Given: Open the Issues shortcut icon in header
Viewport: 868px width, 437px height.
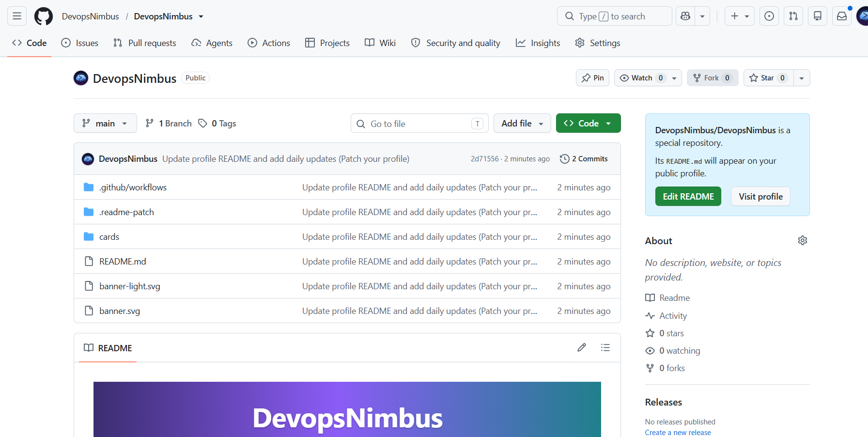Looking at the screenshot, I should click(769, 16).
